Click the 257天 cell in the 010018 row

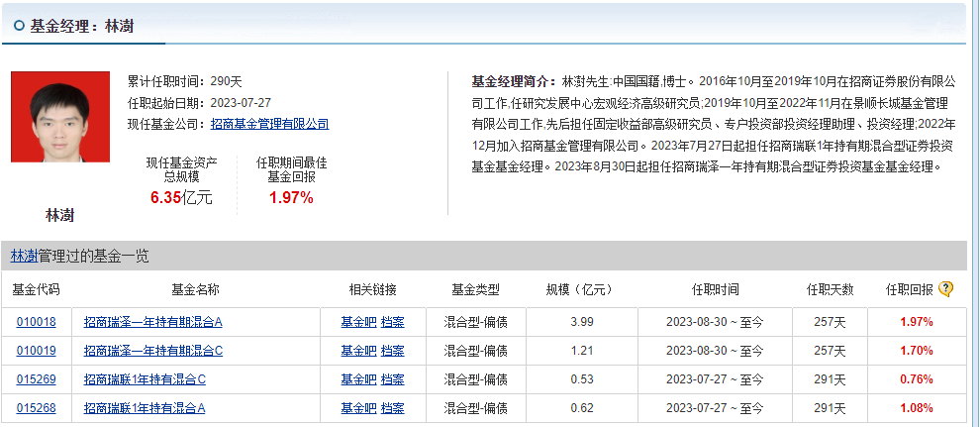point(830,323)
